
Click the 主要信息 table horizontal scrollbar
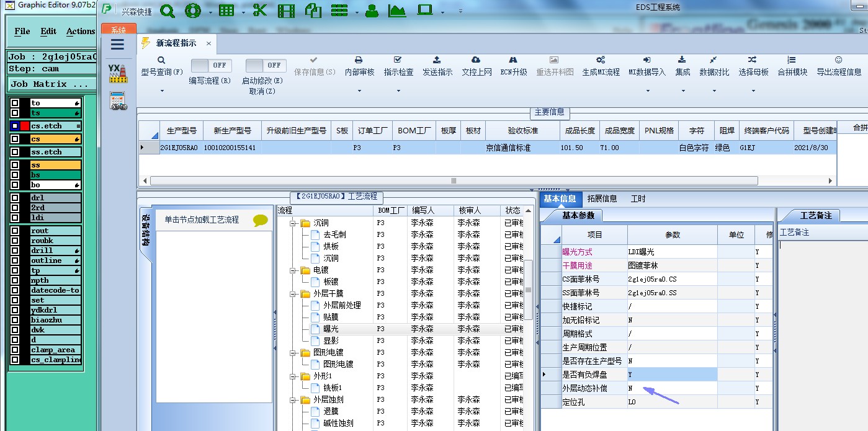[454, 180]
